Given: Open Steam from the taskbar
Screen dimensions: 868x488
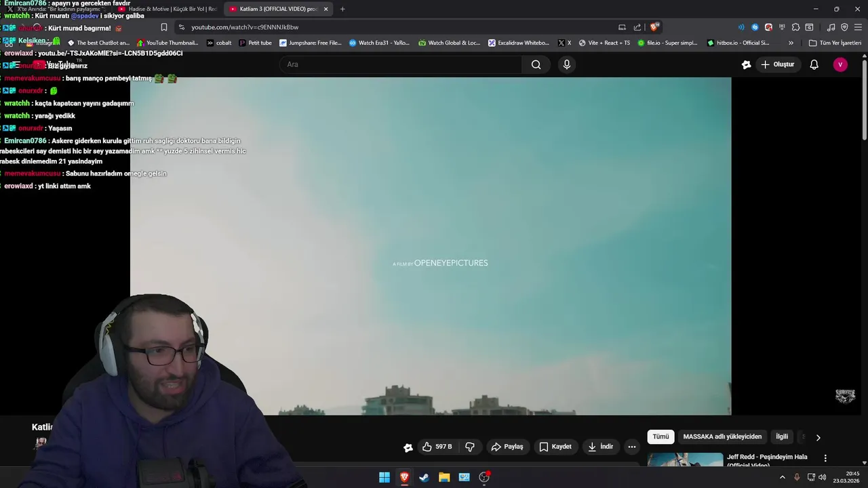Looking at the screenshot, I should click(x=425, y=477).
